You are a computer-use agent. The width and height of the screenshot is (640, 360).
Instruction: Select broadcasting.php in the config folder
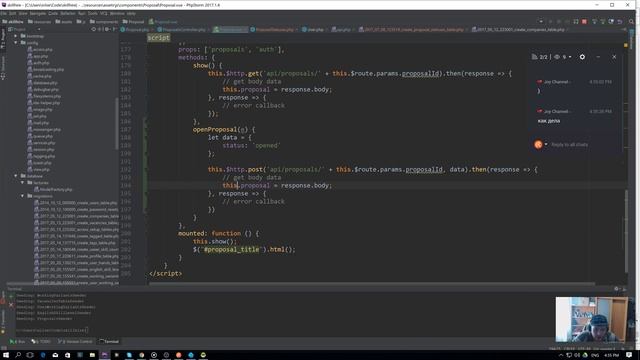click(x=46, y=69)
